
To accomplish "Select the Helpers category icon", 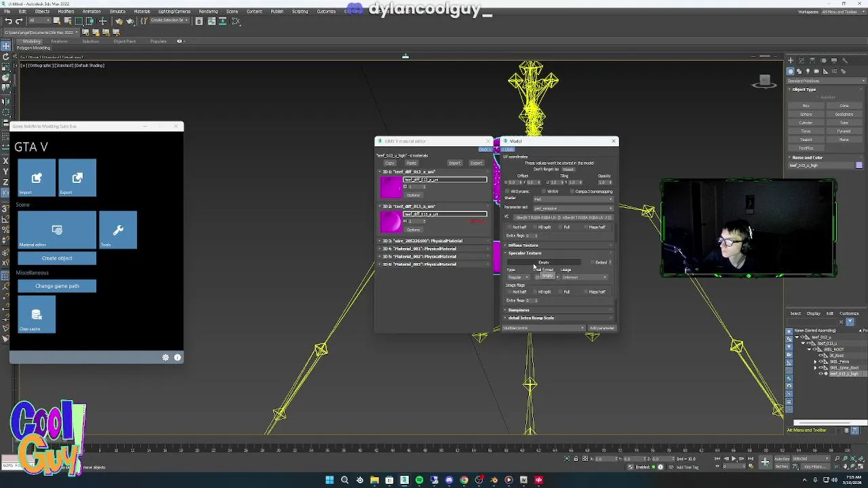I will pos(825,71).
